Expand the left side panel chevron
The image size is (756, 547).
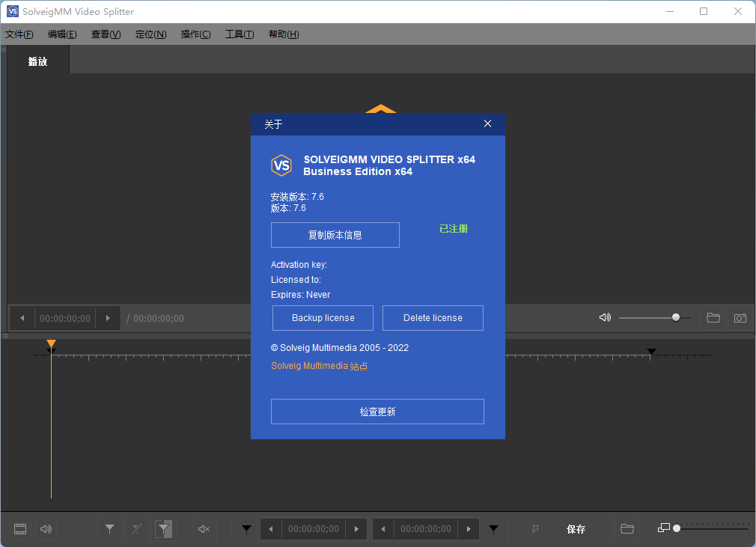point(4,49)
